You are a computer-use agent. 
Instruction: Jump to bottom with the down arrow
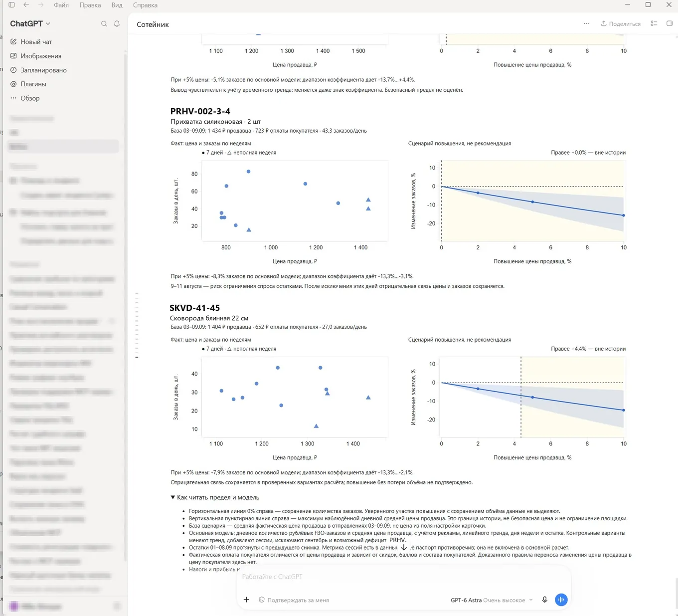pos(404,547)
